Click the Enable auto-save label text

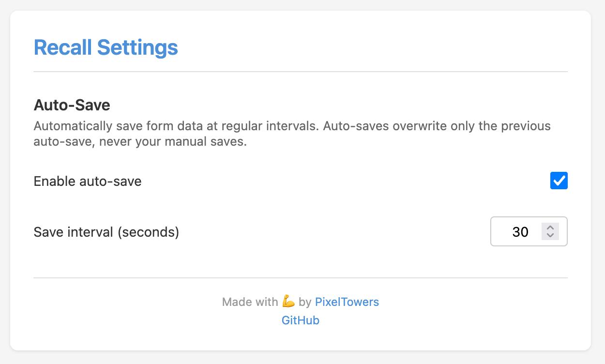(x=88, y=181)
